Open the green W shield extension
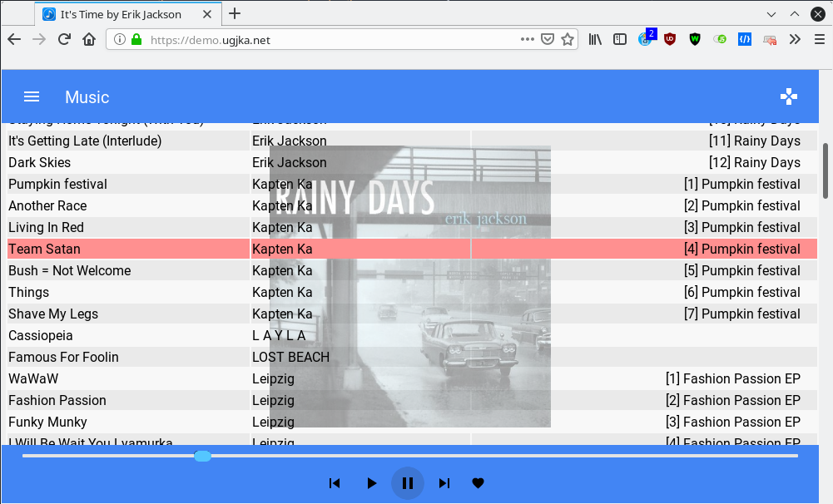The image size is (833, 504). [x=695, y=39]
